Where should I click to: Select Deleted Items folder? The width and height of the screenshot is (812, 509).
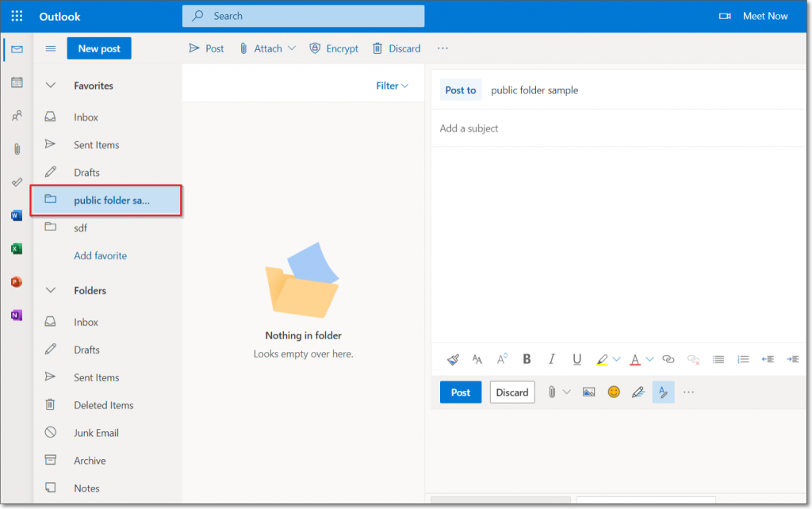tap(103, 405)
